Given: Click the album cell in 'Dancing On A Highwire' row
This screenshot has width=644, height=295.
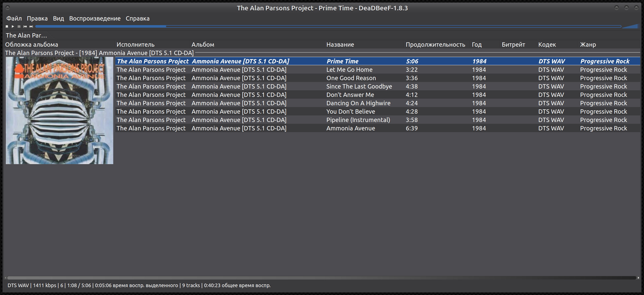Looking at the screenshot, I should coord(239,103).
